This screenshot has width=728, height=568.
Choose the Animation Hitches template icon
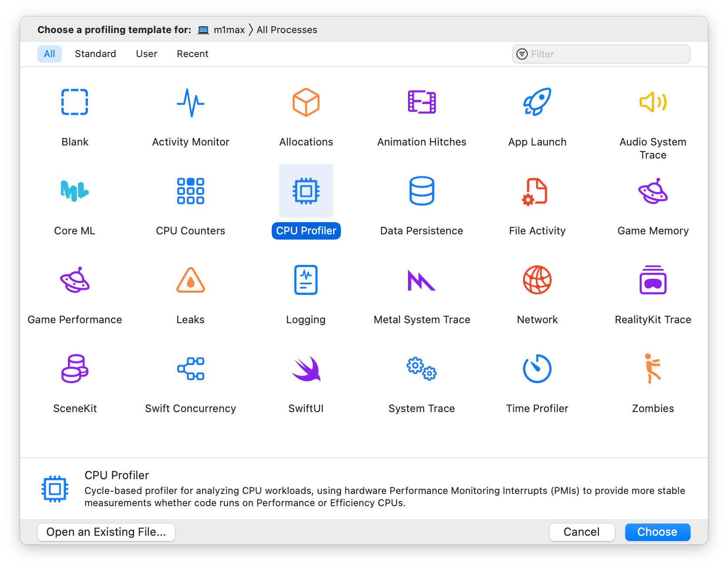click(x=421, y=102)
